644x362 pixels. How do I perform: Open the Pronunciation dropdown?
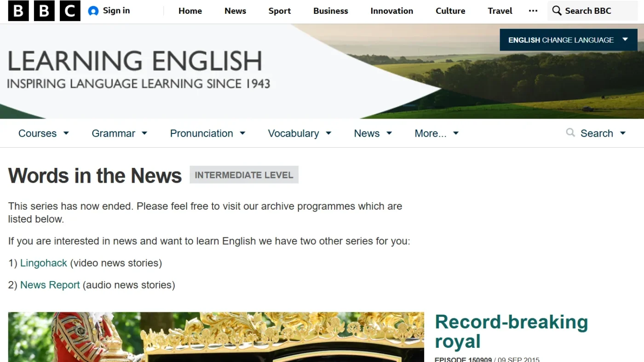[207, 133]
